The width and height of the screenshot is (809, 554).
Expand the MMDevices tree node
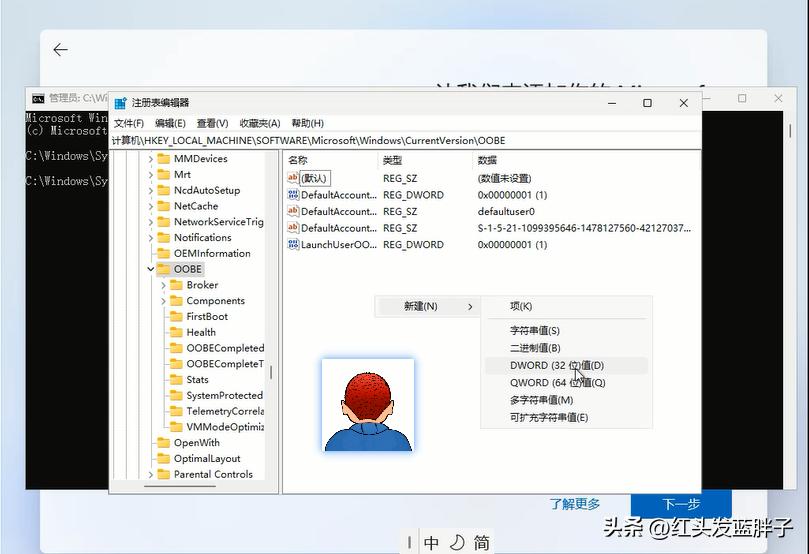click(x=151, y=159)
